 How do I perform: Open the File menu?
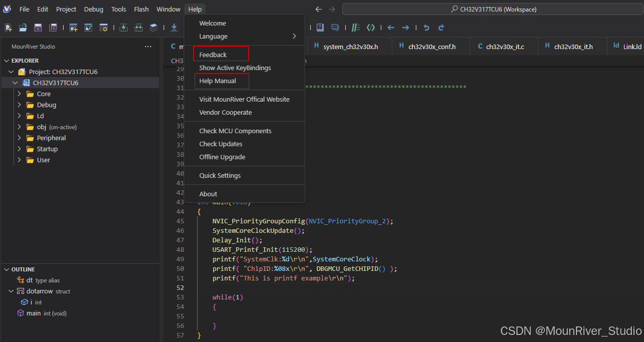click(25, 9)
